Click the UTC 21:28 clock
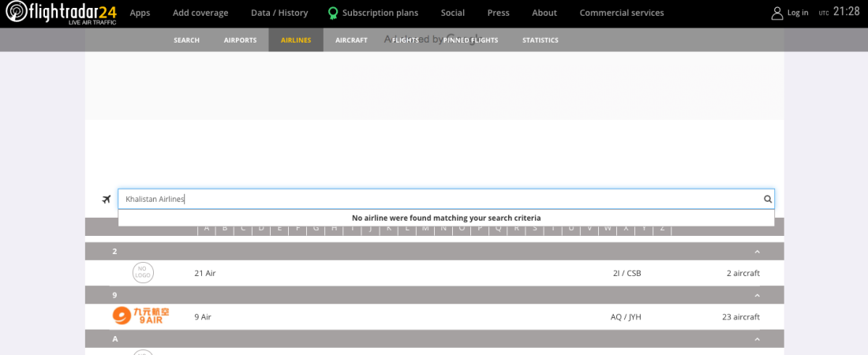The width and height of the screenshot is (868, 355). pos(839,12)
